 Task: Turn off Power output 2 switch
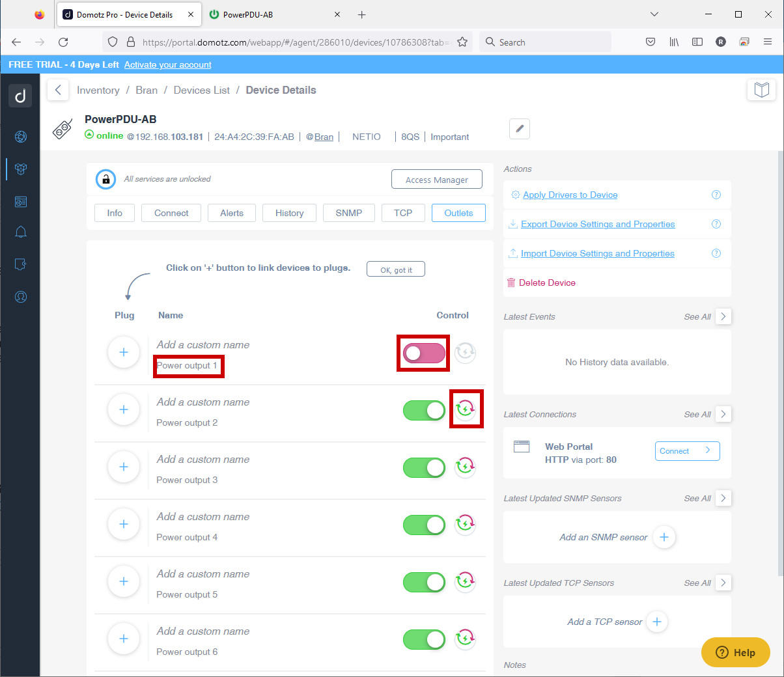point(424,410)
